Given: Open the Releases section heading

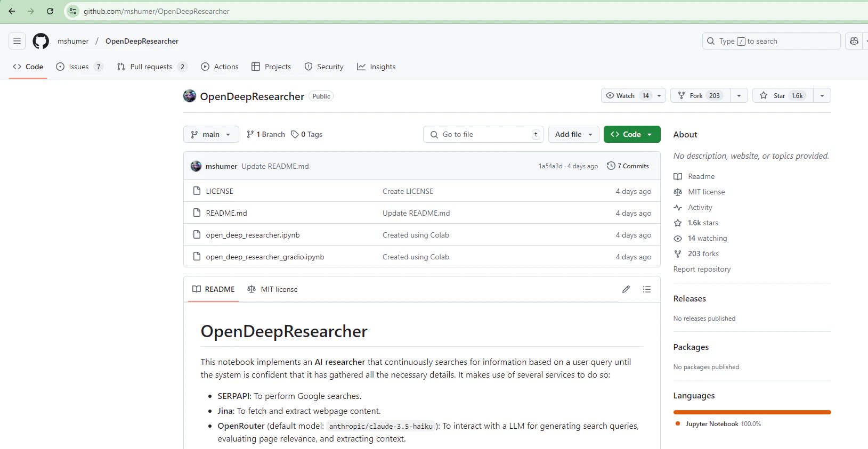Looking at the screenshot, I should (689, 299).
